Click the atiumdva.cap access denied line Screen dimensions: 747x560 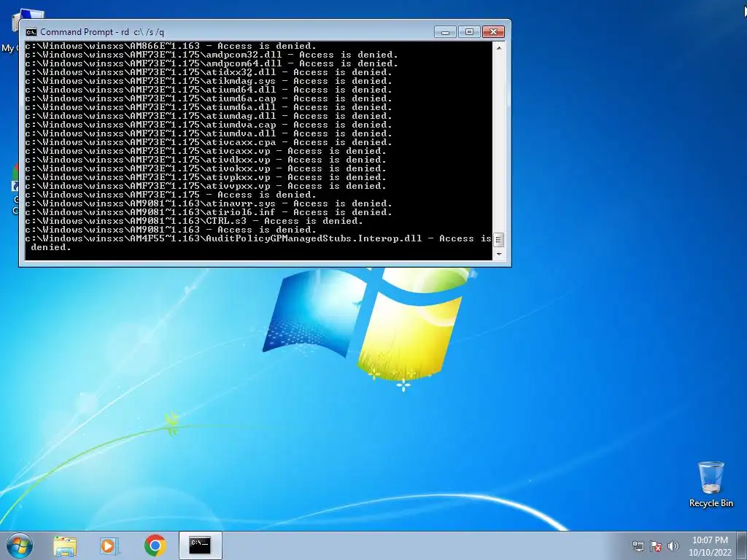point(209,125)
